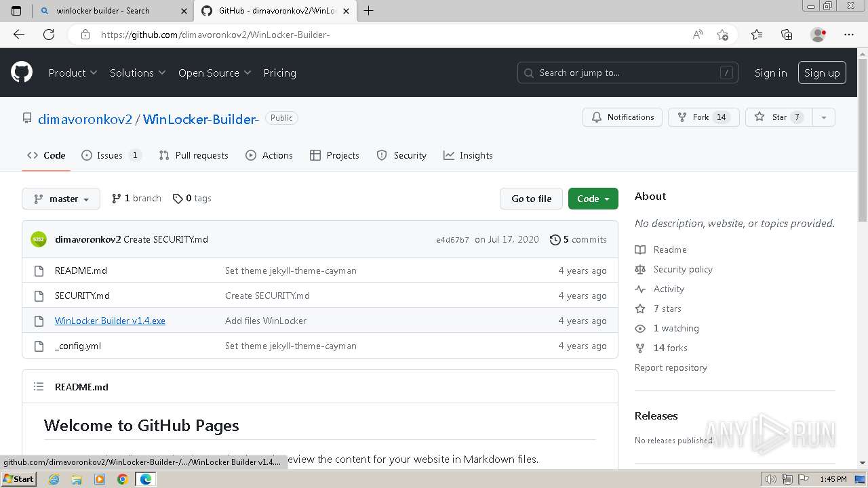Click the Report repository link

tap(671, 367)
